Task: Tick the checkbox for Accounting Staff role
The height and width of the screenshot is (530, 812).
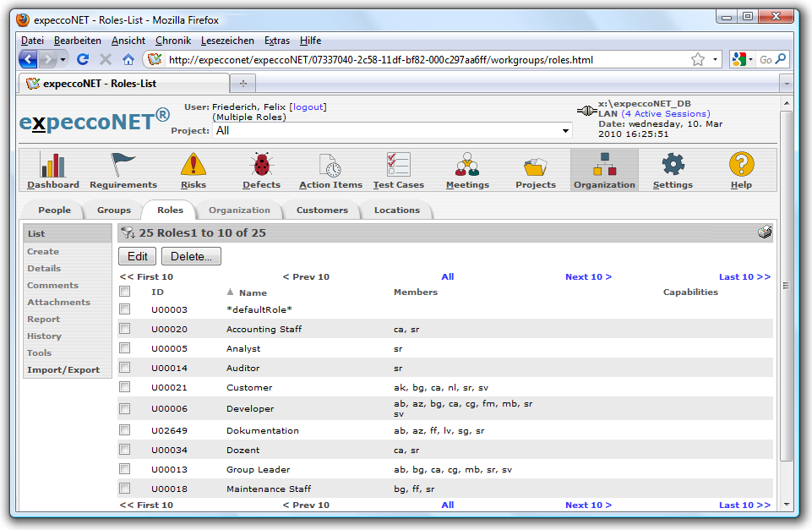Action: click(x=125, y=329)
